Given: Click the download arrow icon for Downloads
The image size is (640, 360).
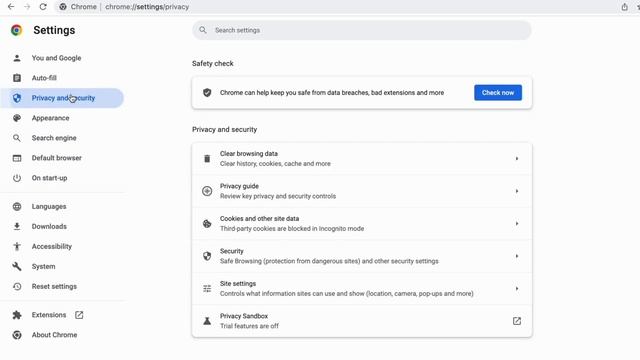Looking at the screenshot, I should point(17,227).
